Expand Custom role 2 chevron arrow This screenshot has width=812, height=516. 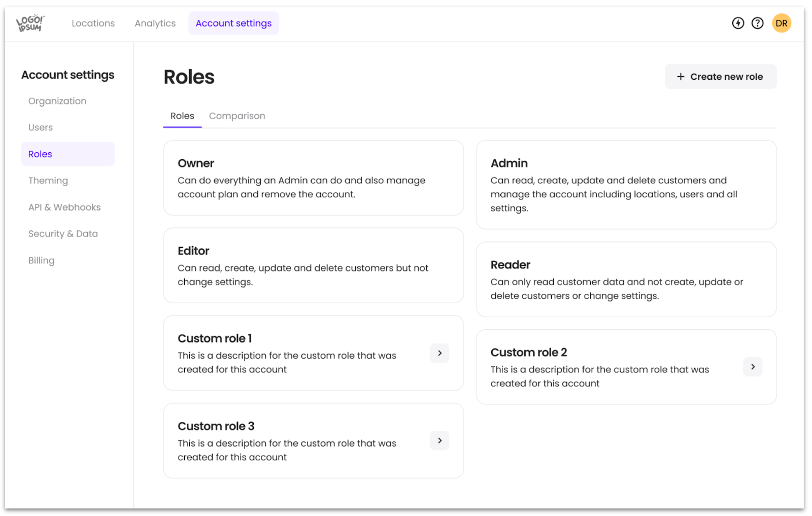pos(753,367)
